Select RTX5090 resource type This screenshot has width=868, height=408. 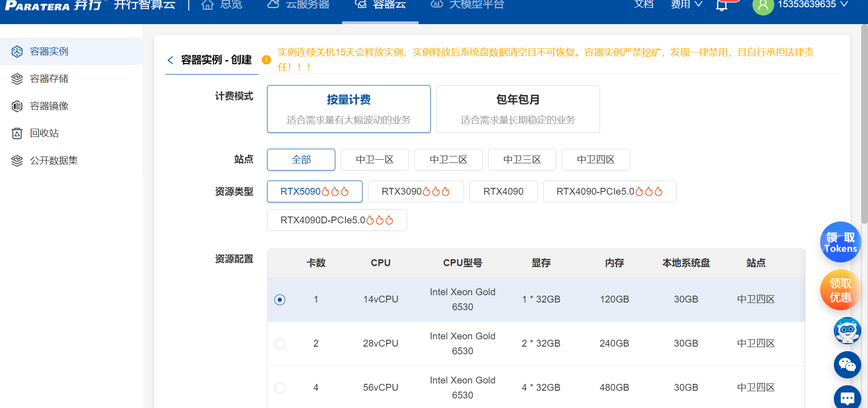coord(315,191)
